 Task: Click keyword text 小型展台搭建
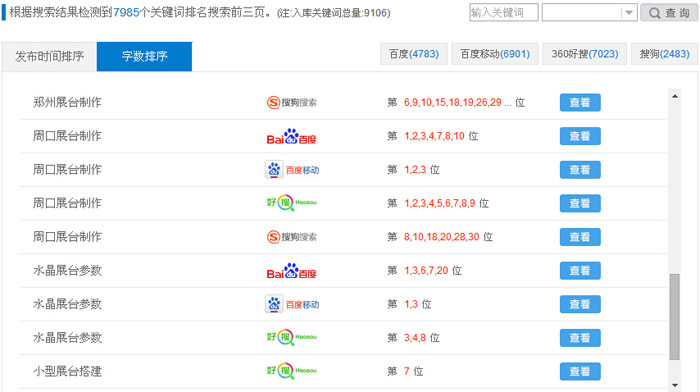[67, 371]
